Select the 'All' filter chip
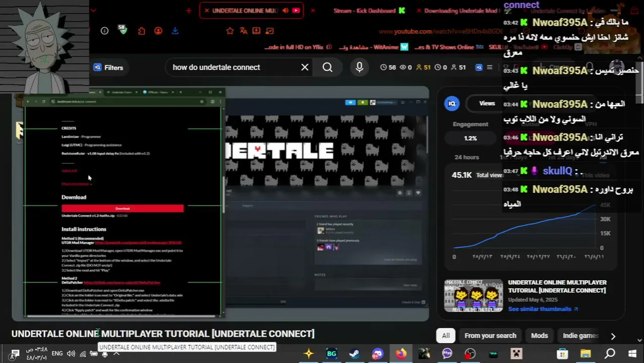 tap(446, 336)
